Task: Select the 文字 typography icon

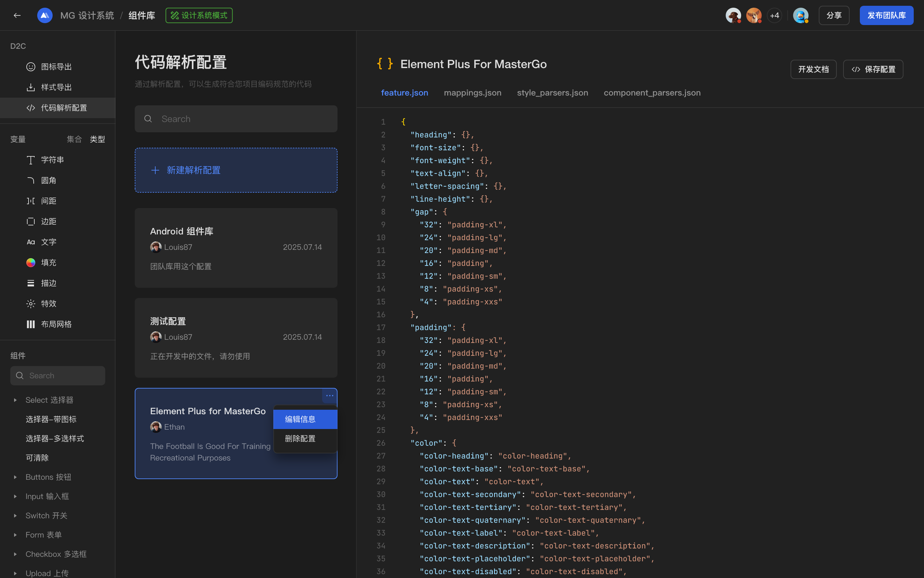Action: (30, 242)
